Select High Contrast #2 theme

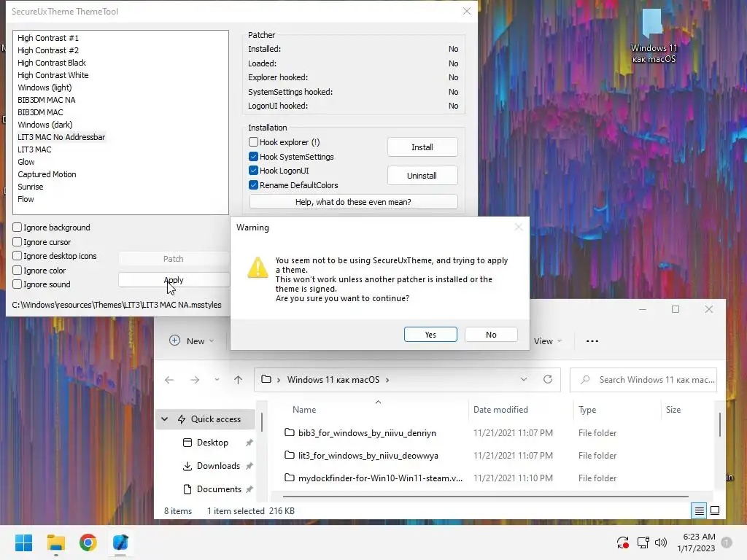(48, 50)
